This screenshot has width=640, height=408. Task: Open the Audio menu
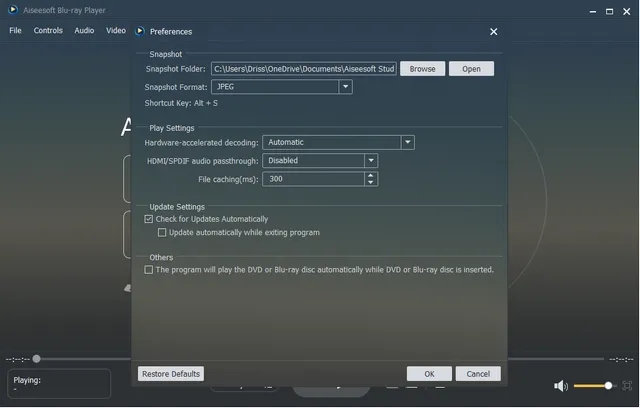click(x=84, y=31)
